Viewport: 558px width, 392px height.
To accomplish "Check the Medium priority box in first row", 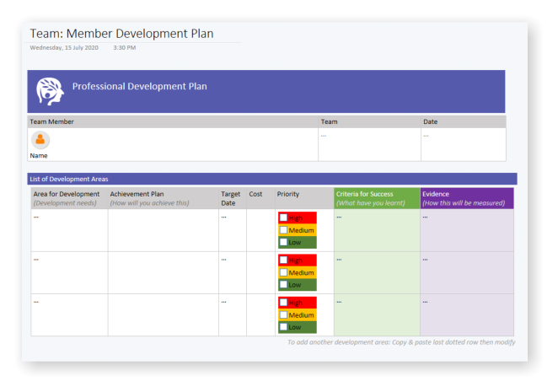I will tap(283, 230).
